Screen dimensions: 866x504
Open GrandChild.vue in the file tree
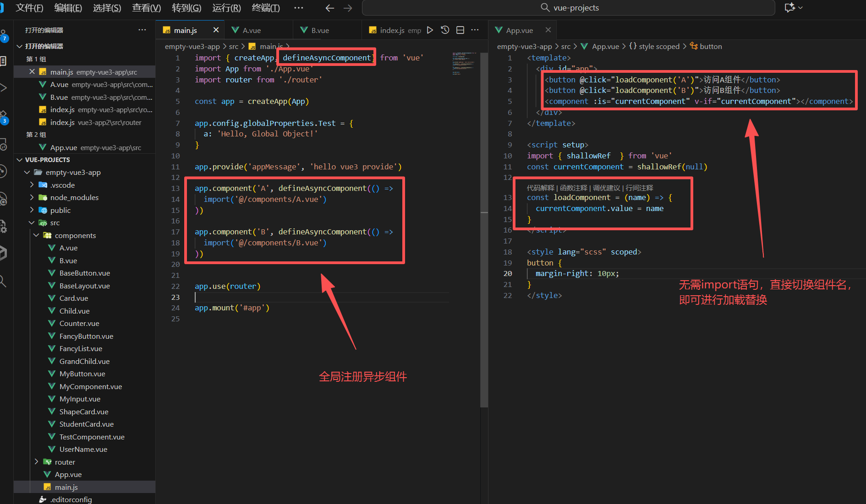[85, 361]
